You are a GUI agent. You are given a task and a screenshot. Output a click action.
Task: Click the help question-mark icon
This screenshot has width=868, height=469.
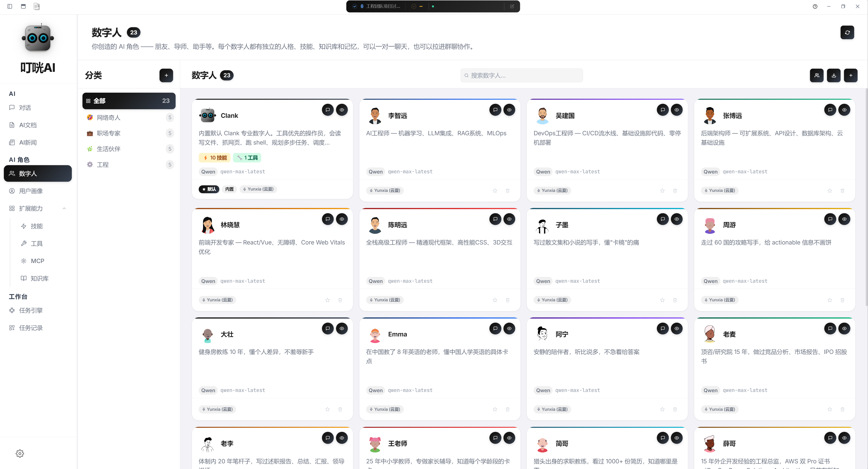point(815,6)
